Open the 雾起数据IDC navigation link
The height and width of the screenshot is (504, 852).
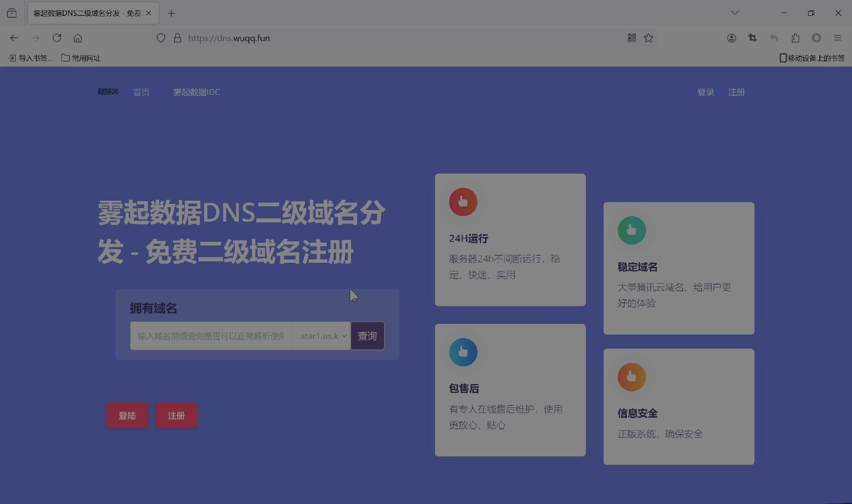[x=197, y=92]
